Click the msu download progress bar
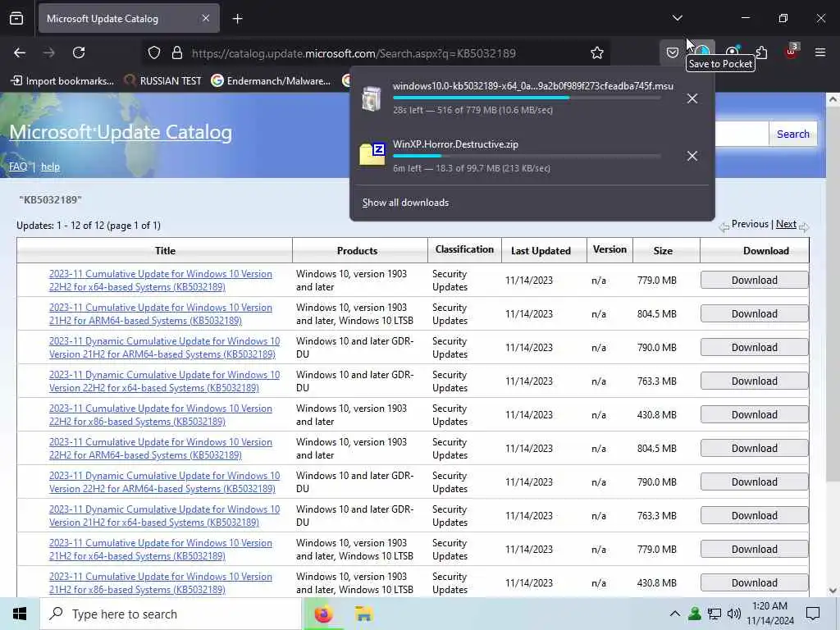Image resolution: width=840 pixels, height=630 pixels. tap(527, 98)
